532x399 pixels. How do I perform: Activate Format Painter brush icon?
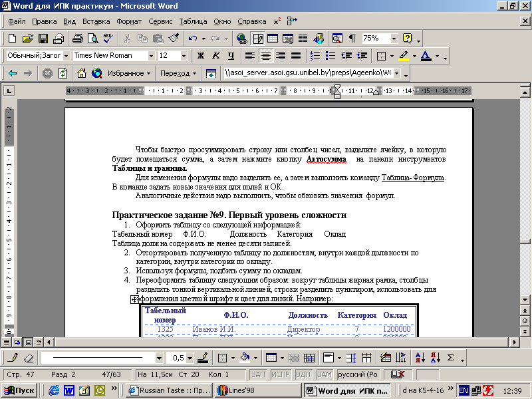point(174,39)
